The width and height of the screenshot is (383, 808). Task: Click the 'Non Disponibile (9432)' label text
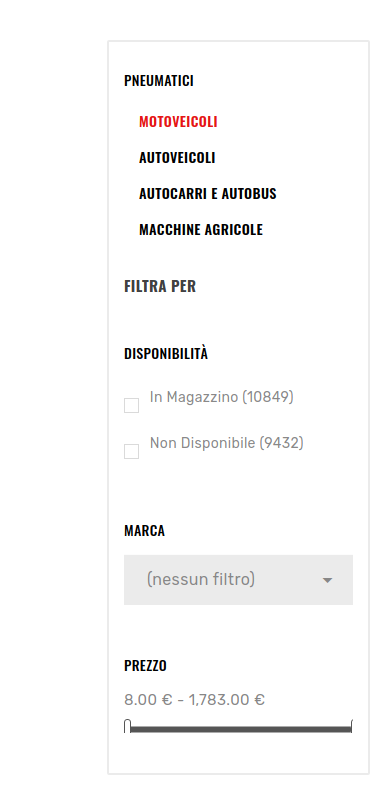[x=227, y=443]
